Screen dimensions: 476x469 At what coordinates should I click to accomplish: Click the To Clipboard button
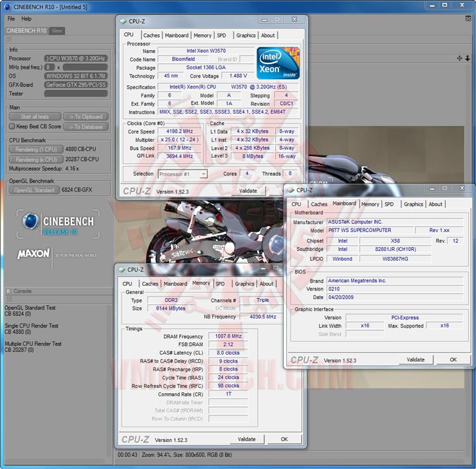point(85,116)
